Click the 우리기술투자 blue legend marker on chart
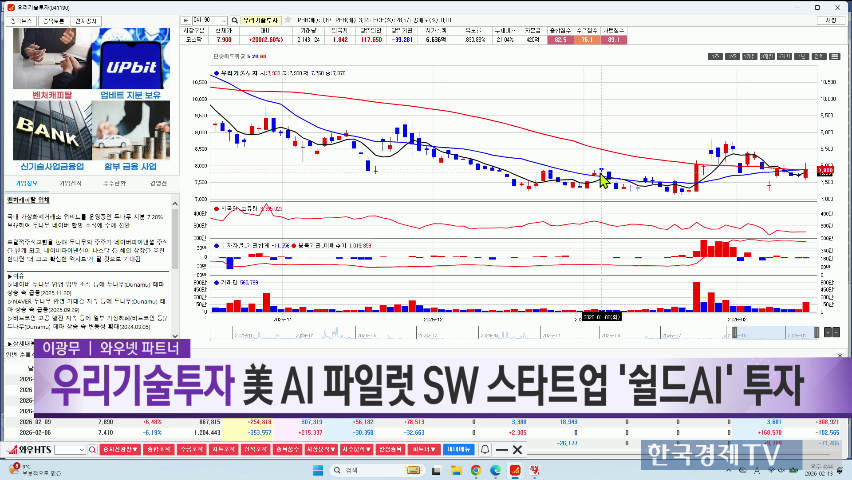852x480 pixels. click(x=218, y=73)
